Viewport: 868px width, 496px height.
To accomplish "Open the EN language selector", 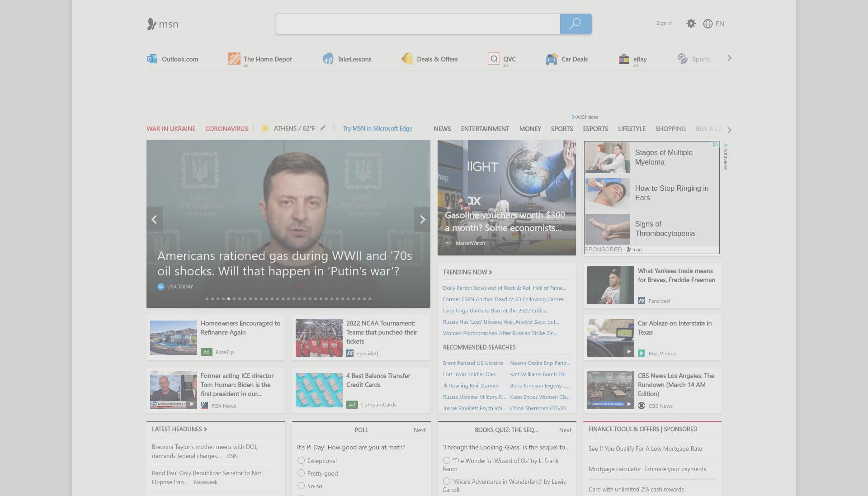I will pos(720,24).
